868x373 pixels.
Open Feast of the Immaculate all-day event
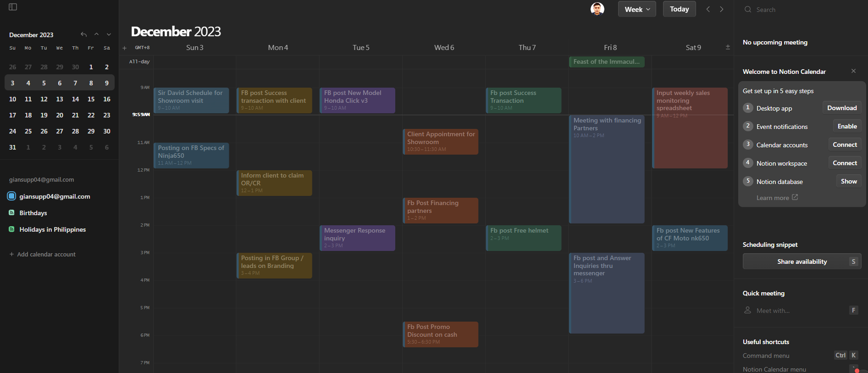pyautogui.click(x=607, y=61)
